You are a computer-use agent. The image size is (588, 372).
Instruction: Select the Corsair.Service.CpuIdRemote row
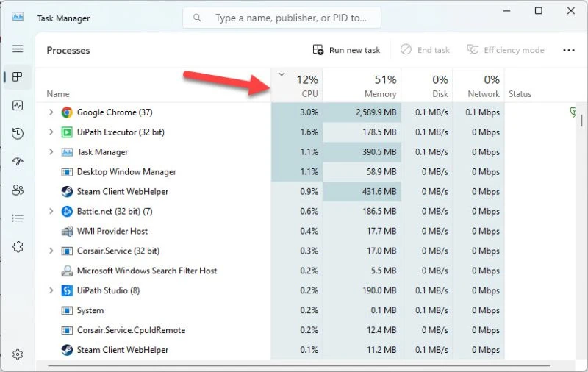(x=270, y=330)
